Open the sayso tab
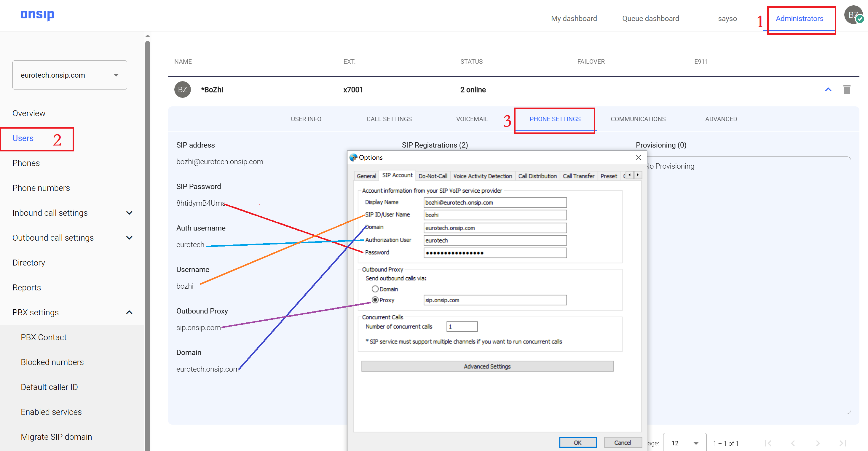The width and height of the screenshot is (868, 451). click(727, 19)
